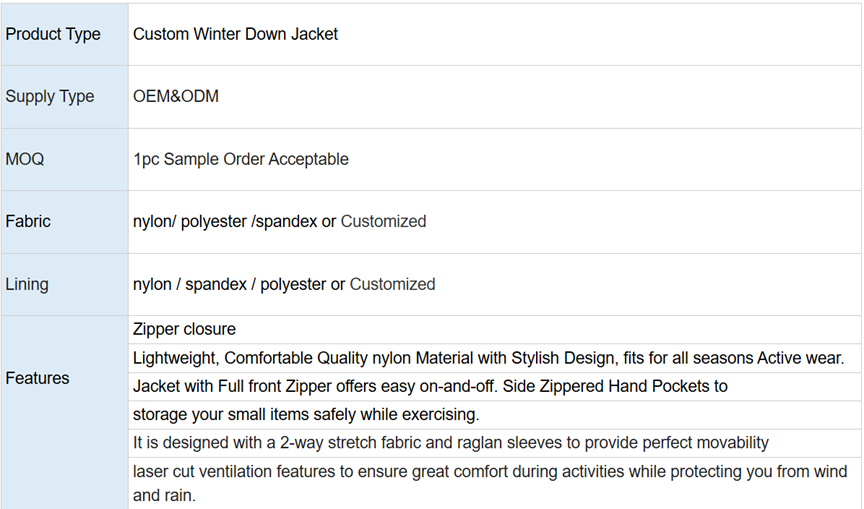
Task: Click the "Lining" label cell
Action: tap(27, 284)
